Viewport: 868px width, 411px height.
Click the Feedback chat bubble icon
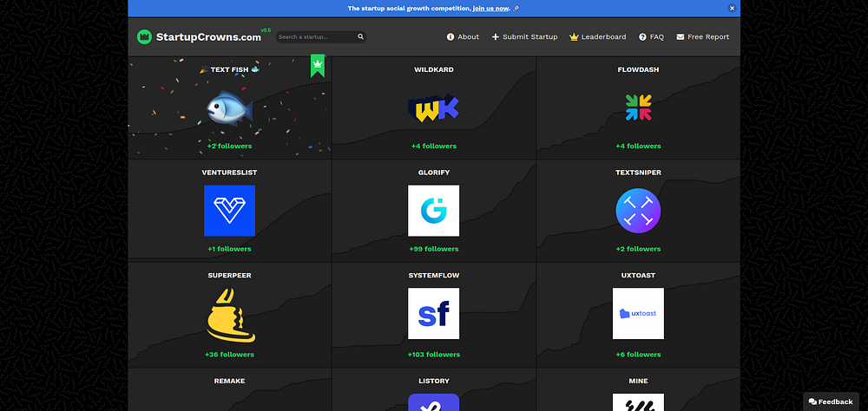tap(812, 401)
